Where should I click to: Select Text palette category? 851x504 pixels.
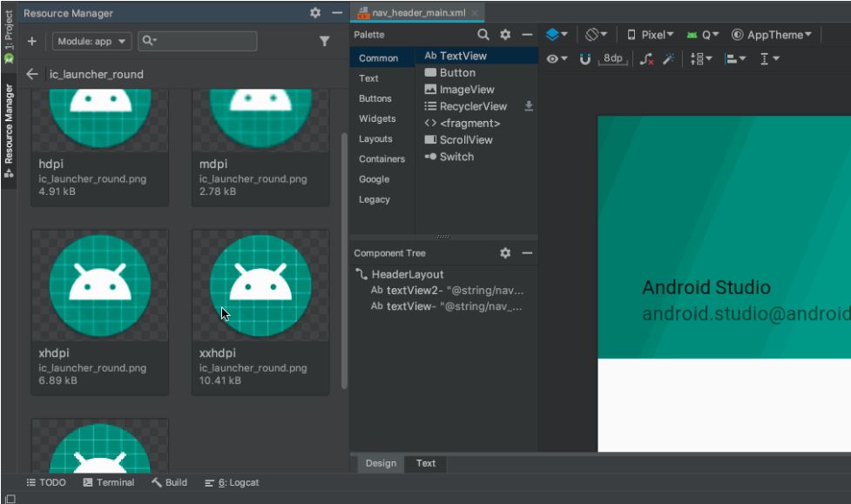tap(368, 78)
